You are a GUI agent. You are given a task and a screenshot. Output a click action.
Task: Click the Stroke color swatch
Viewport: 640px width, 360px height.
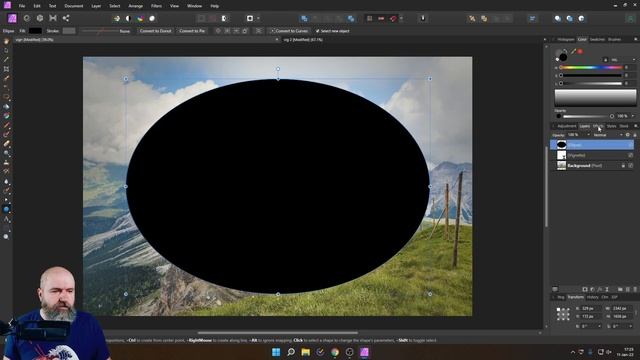69,31
